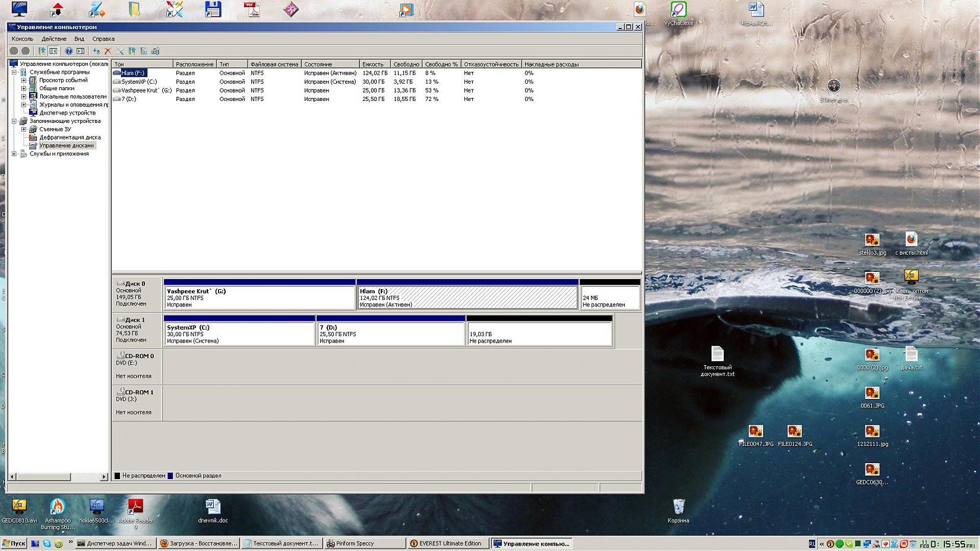Click the Refresh arrows toolbar icon
The image size is (980, 551).
(x=96, y=51)
